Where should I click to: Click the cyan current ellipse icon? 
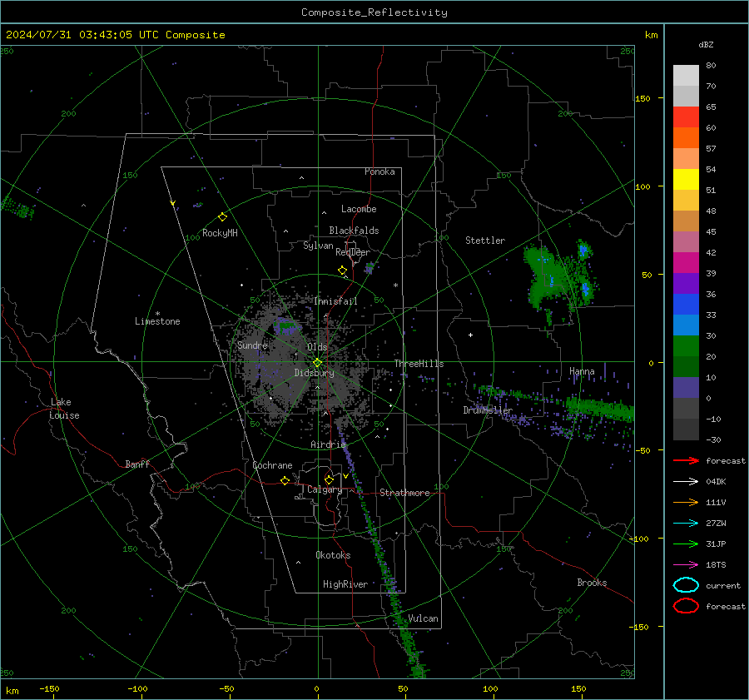[x=686, y=585]
